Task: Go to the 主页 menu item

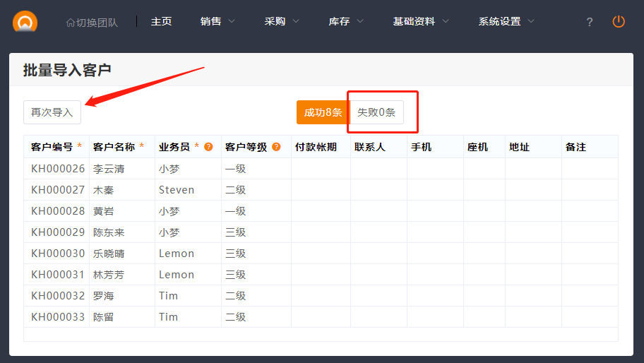Action: [161, 21]
